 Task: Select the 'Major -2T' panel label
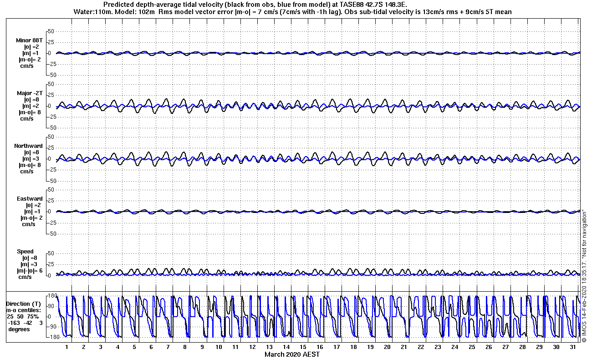pos(30,93)
